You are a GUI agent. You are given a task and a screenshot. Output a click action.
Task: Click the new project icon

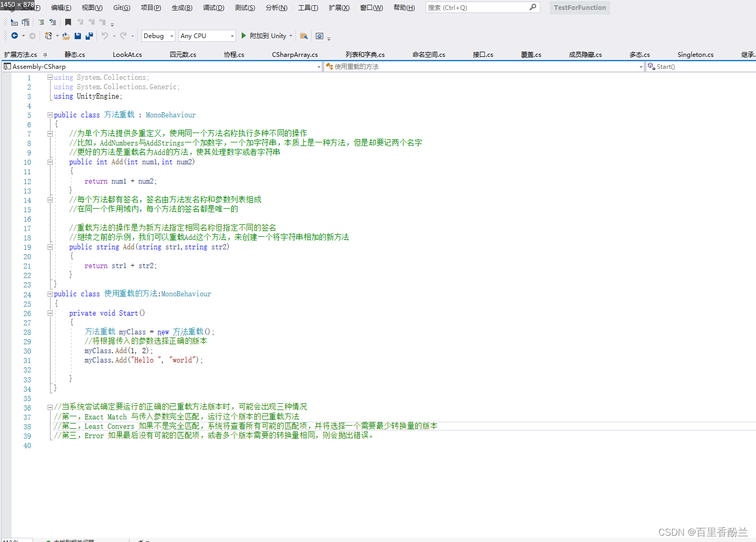(48, 35)
